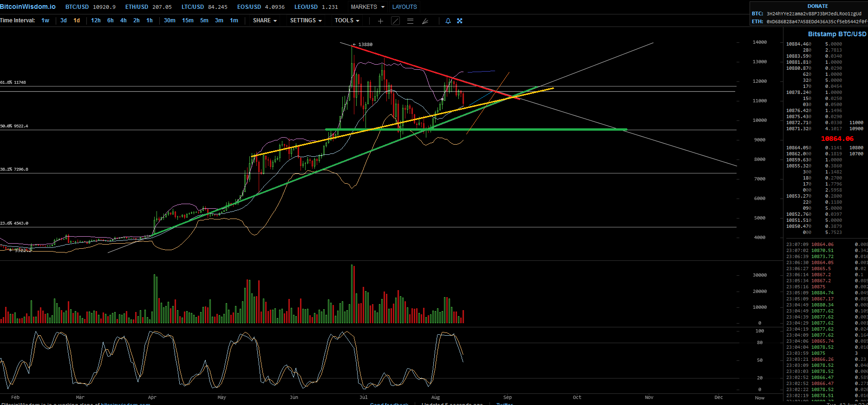The width and height of the screenshot is (868, 405).
Task: Click the Bitstamp BTC/USD title
Action: (x=837, y=34)
